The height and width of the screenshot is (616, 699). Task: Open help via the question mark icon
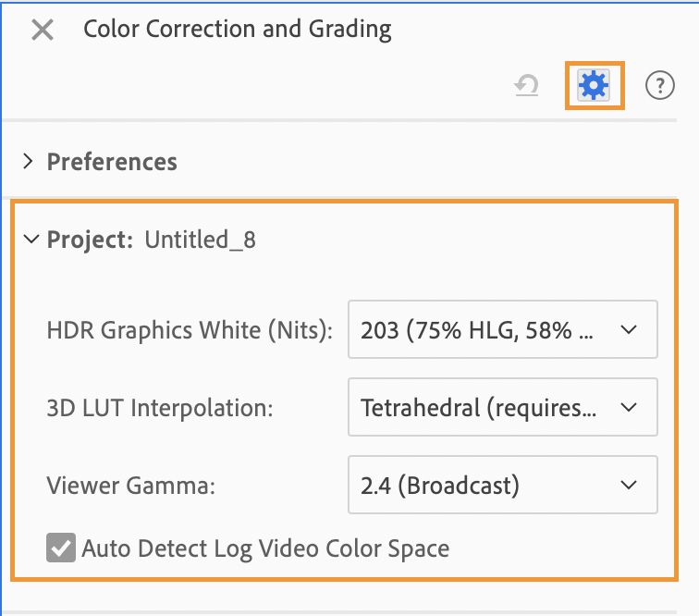click(x=659, y=87)
